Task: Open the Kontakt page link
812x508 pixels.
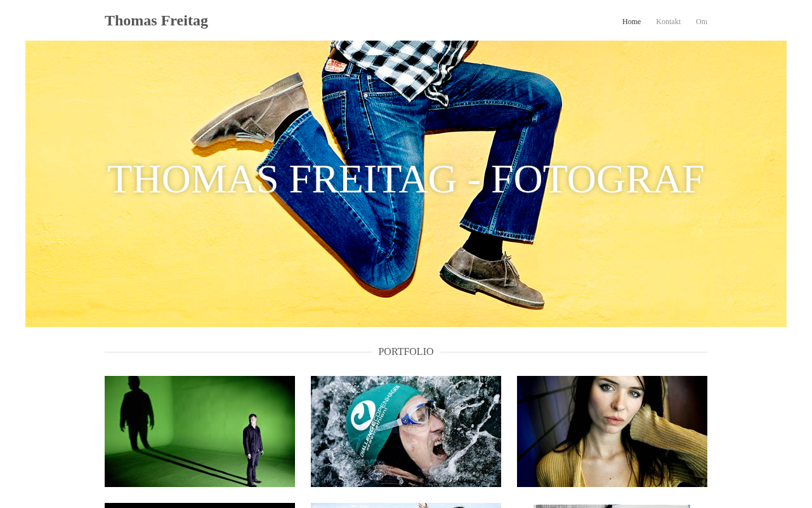Action: (668, 22)
